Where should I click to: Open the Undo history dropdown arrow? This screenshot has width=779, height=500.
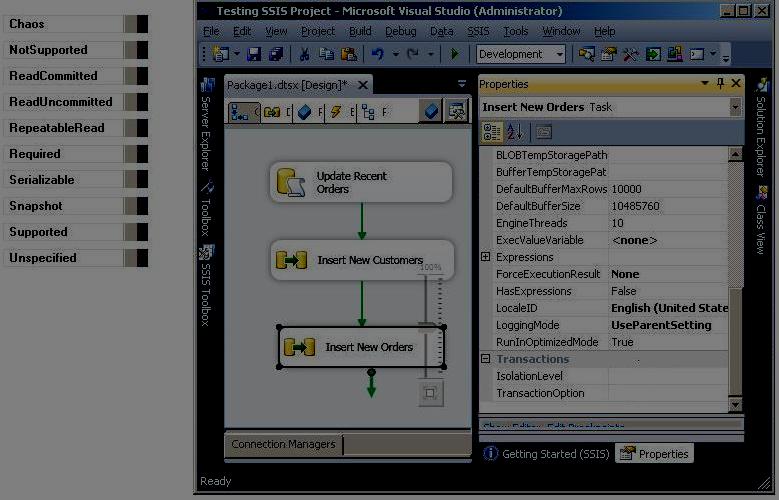(x=395, y=54)
